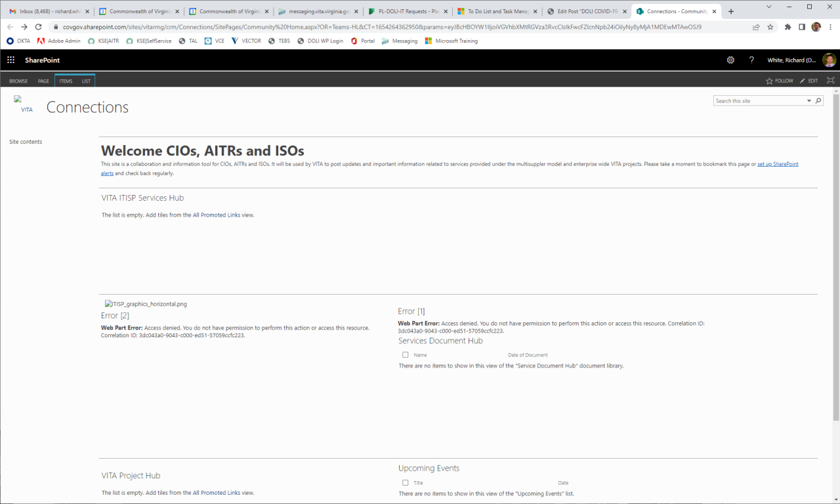The width and height of the screenshot is (840, 504).
Task: Open the White, Richard account menu
Action: coord(792,60)
